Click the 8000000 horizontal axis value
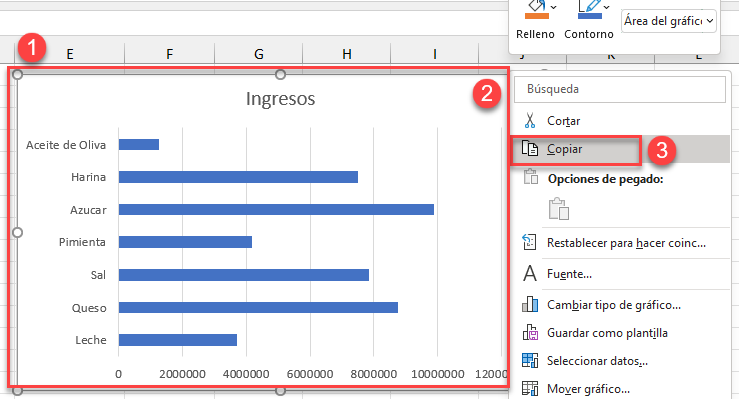Viewport: 739px width, 399px height. 374,374
